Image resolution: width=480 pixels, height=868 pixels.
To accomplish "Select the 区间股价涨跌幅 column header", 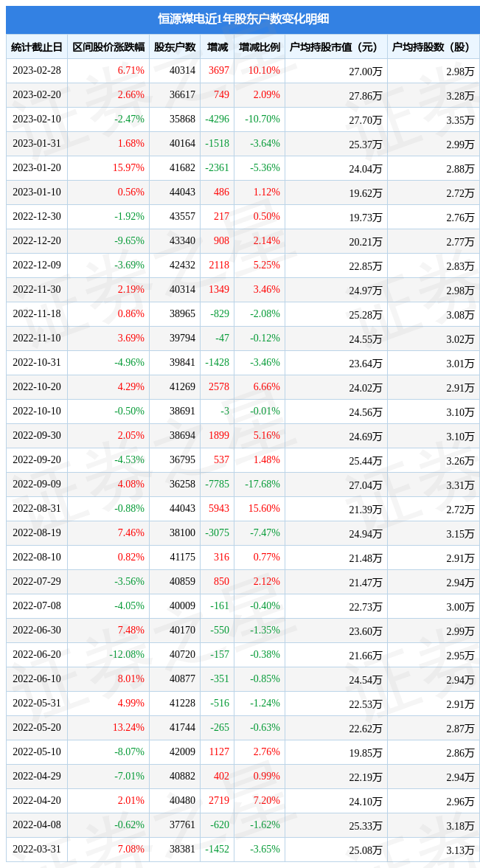I will [x=108, y=46].
